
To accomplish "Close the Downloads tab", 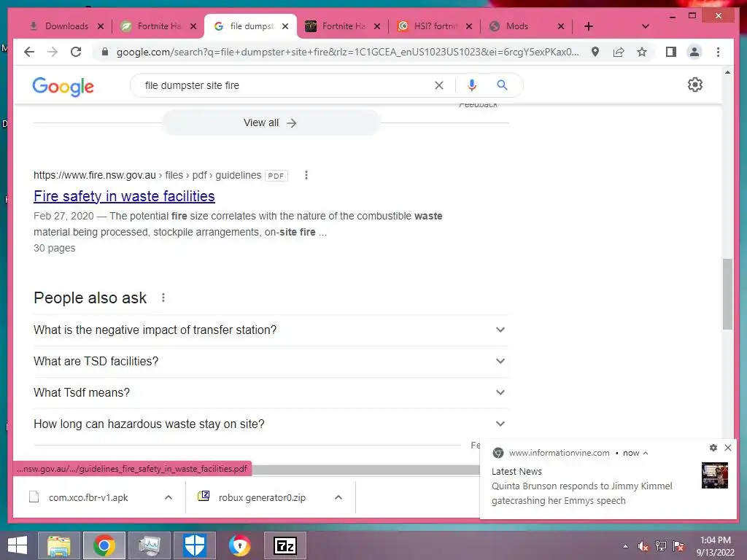I will pos(101,26).
